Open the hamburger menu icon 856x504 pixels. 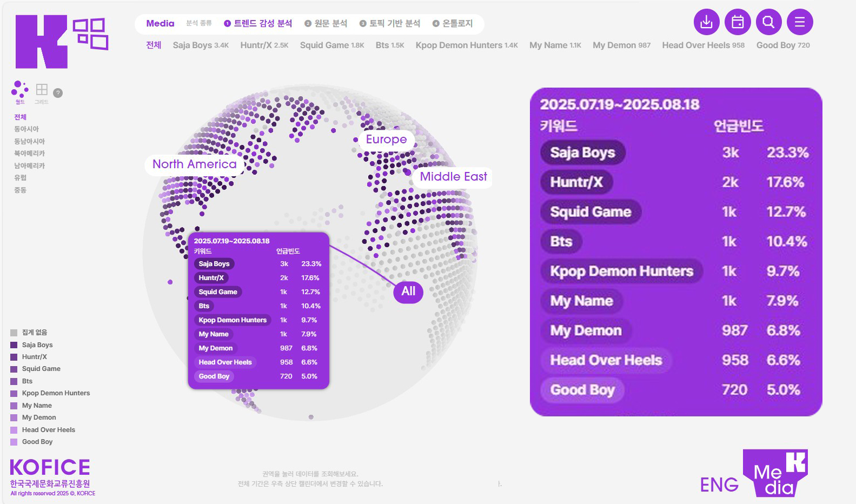pos(800,22)
